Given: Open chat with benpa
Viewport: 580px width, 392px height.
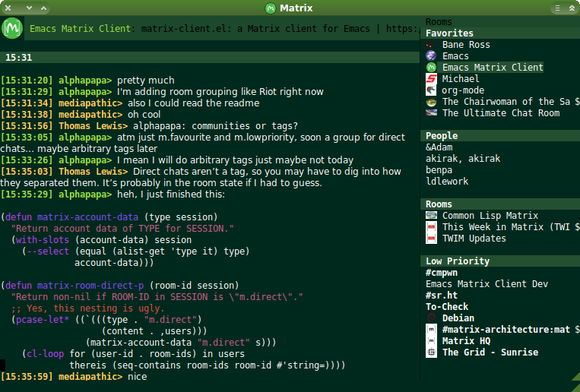Looking at the screenshot, I should (439, 170).
